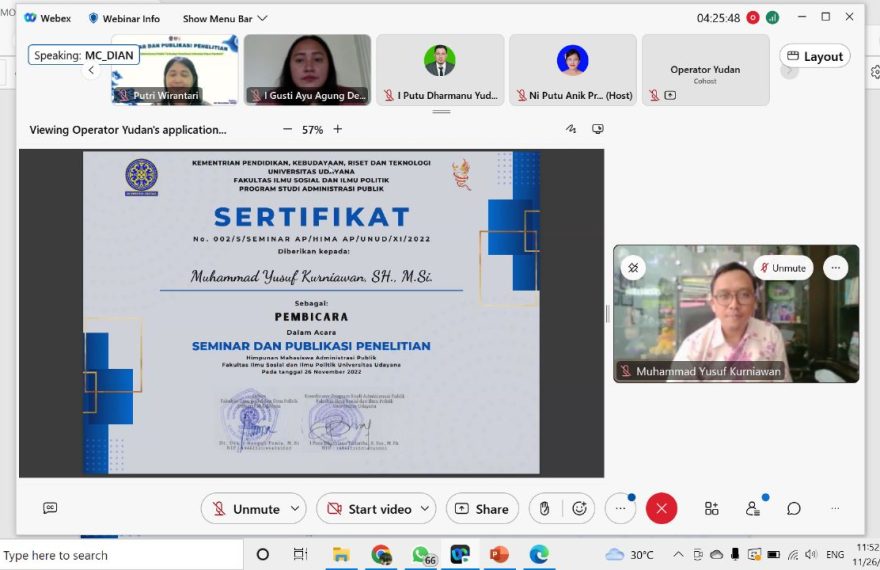The image size is (880, 570).
Task: Expand video options arrow beside Start video
Action: point(425,509)
